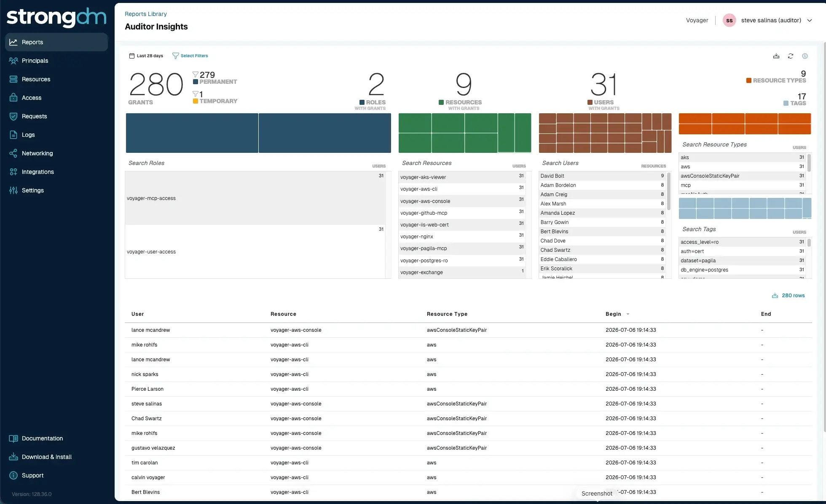This screenshot has height=504, width=826.
Task: Open Support info icon
Action: click(x=13, y=475)
